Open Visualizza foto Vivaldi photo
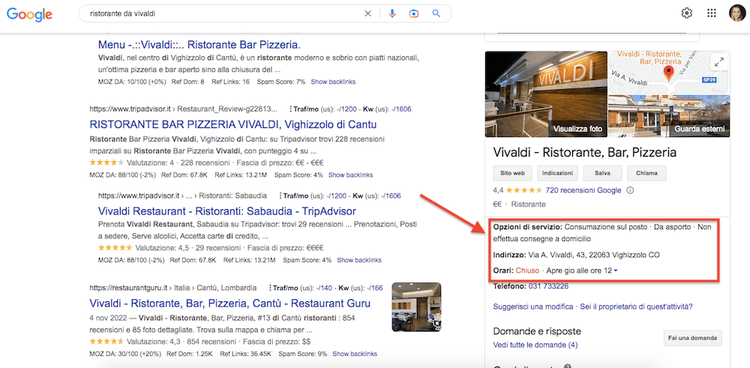750x368 pixels. click(x=546, y=94)
